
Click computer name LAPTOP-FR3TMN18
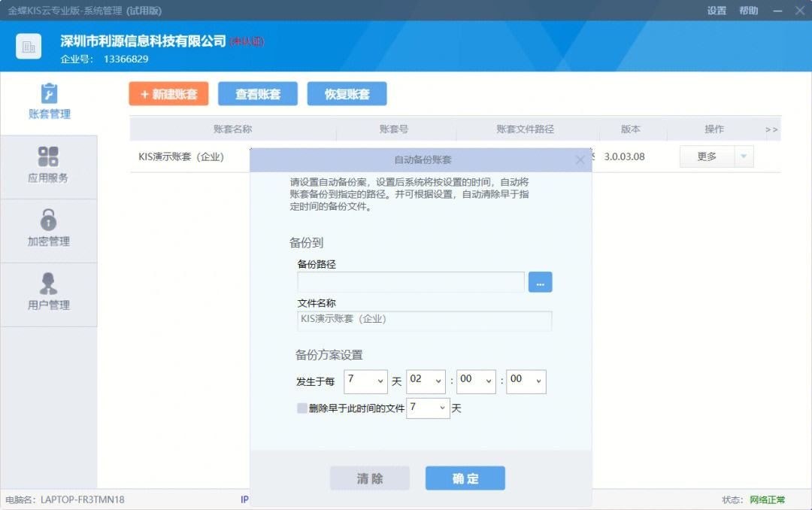tap(83, 499)
